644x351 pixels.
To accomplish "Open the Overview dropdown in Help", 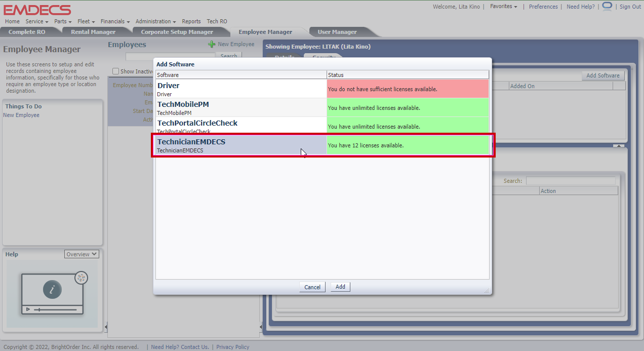I will click(82, 254).
